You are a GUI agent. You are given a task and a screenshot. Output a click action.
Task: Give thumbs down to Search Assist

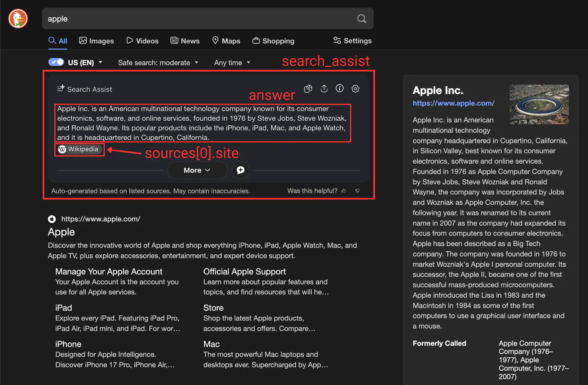point(357,191)
